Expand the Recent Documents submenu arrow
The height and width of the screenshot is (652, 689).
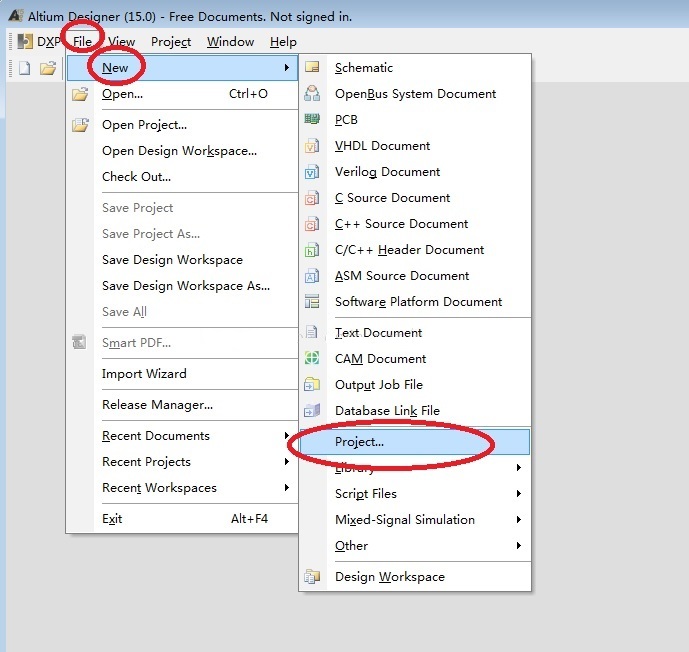point(286,435)
